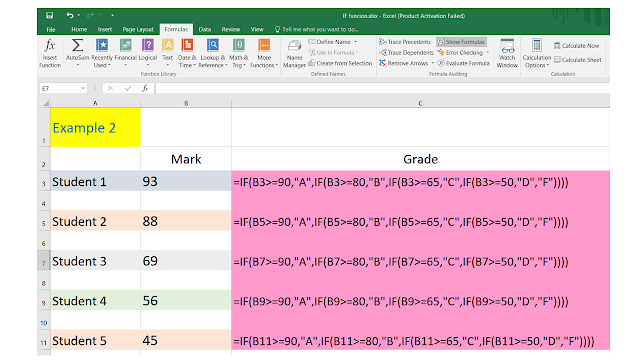Image resolution: width=640 pixels, height=360 pixels.
Task: Open Calculation Options menu
Action: point(537,53)
